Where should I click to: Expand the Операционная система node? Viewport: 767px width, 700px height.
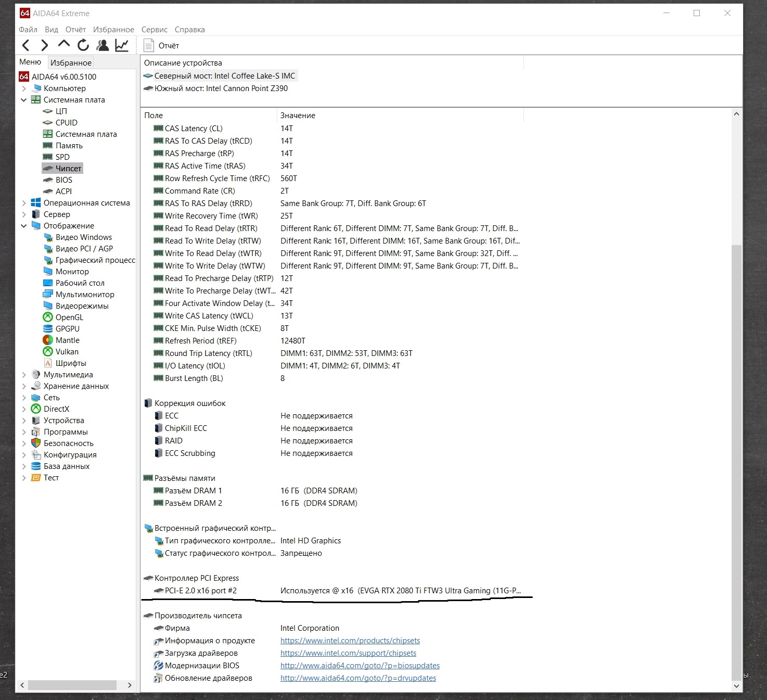coord(24,203)
